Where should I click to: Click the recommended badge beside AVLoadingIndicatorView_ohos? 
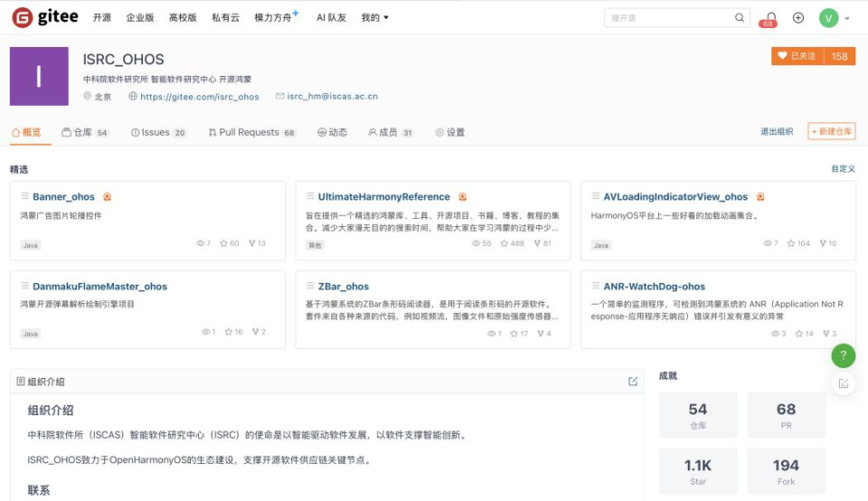coord(760,196)
